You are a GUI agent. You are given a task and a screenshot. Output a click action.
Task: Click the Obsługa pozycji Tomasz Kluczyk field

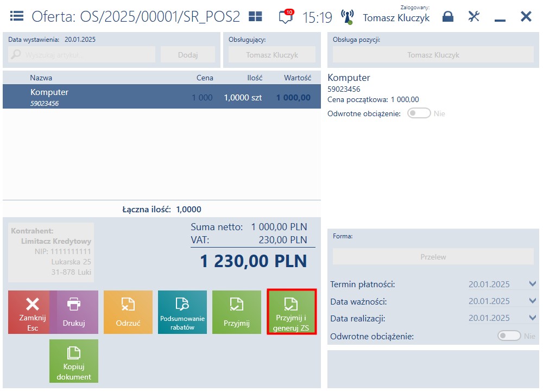click(433, 55)
